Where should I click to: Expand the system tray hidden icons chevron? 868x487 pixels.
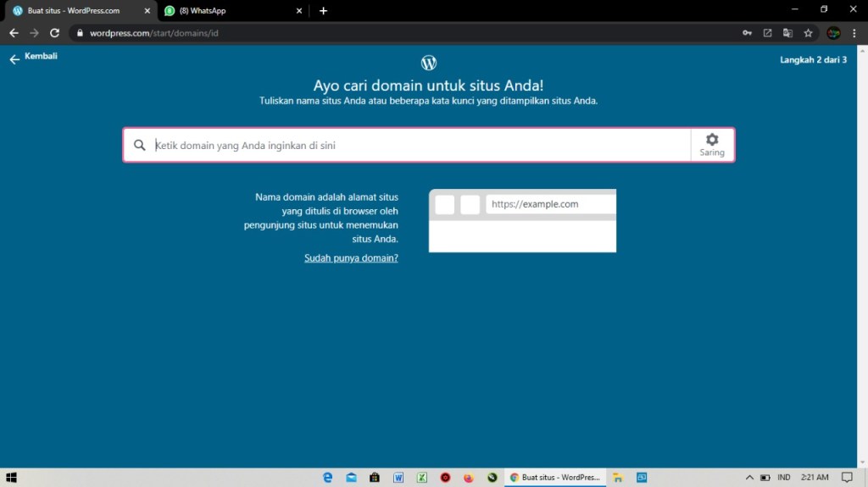(749, 478)
